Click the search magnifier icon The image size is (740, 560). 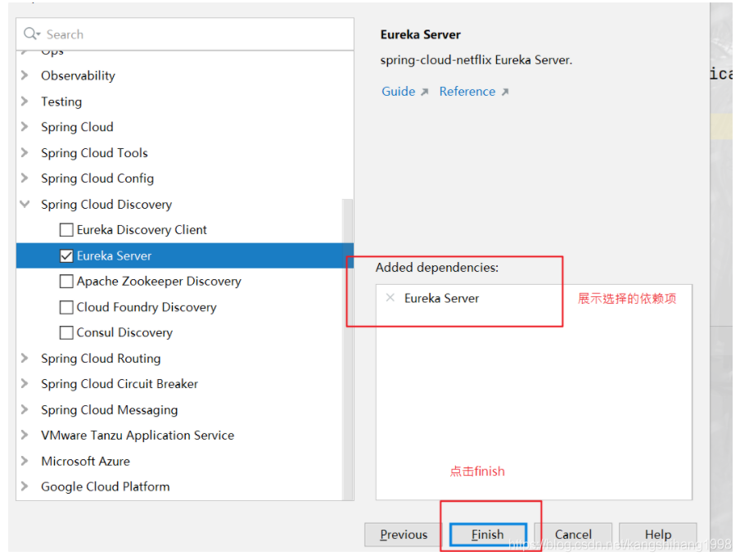pos(31,34)
